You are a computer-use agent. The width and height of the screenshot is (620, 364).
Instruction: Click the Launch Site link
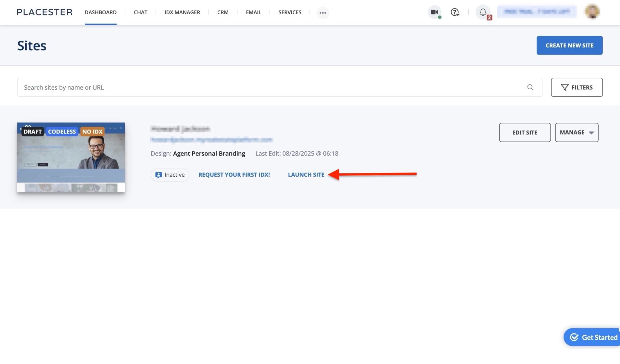pos(306,175)
